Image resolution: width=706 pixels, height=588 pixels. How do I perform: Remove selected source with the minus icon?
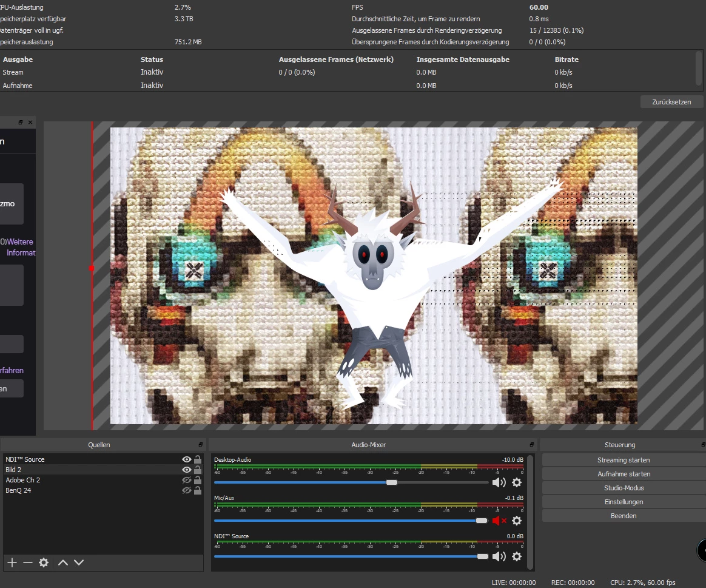(x=27, y=563)
